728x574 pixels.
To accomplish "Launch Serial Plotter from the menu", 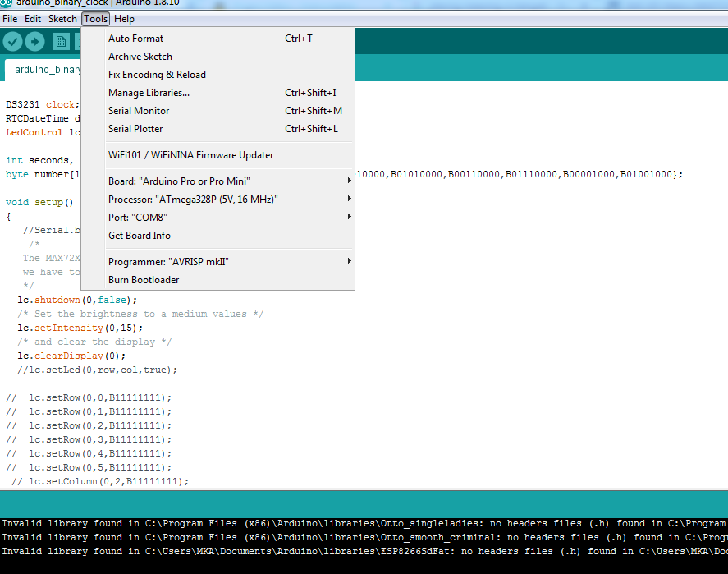I will pos(217,129).
